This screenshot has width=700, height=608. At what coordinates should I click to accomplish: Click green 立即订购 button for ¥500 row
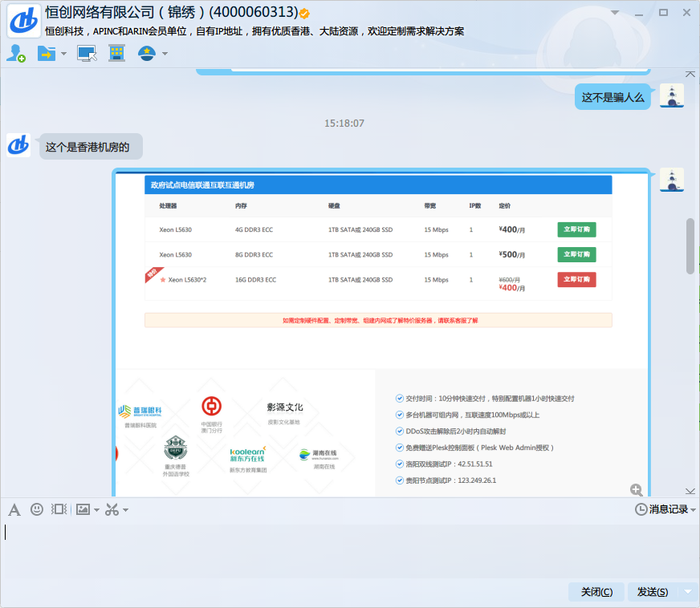[576, 254]
